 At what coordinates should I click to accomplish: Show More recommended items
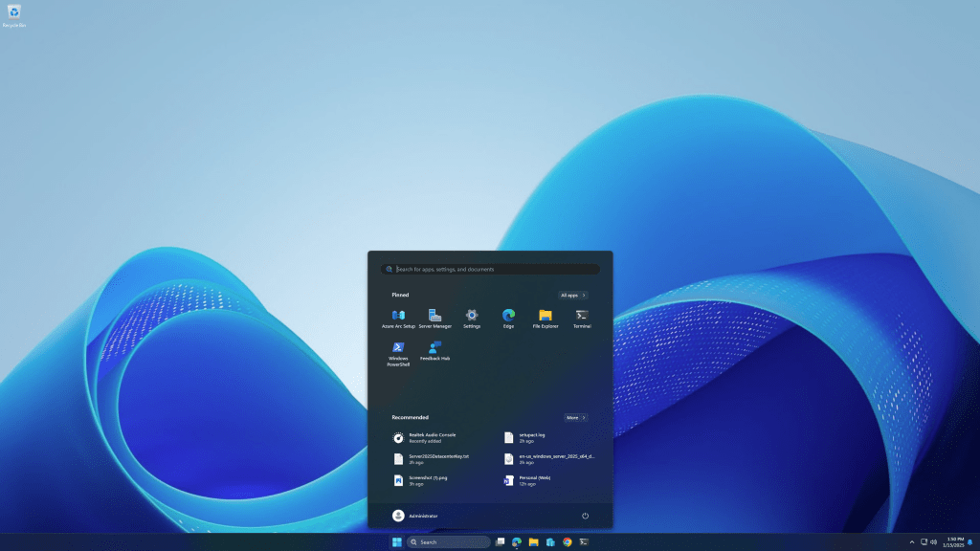(x=575, y=417)
